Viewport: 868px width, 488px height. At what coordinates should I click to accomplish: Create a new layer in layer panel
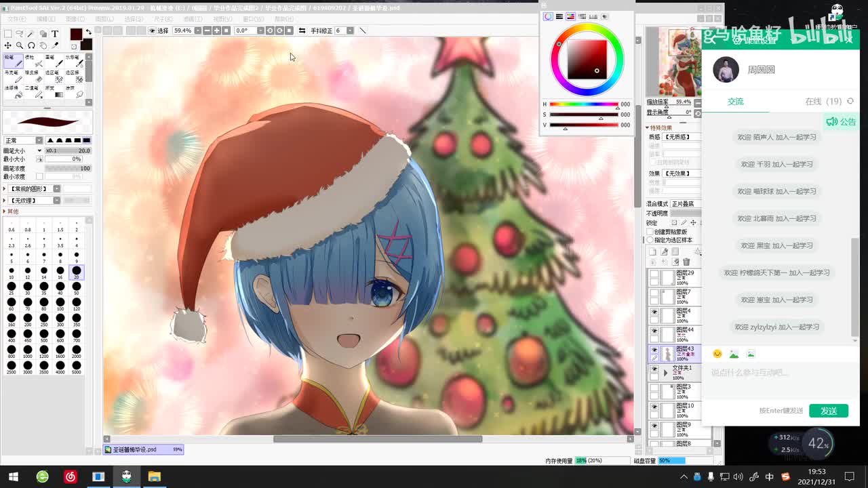coord(654,251)
